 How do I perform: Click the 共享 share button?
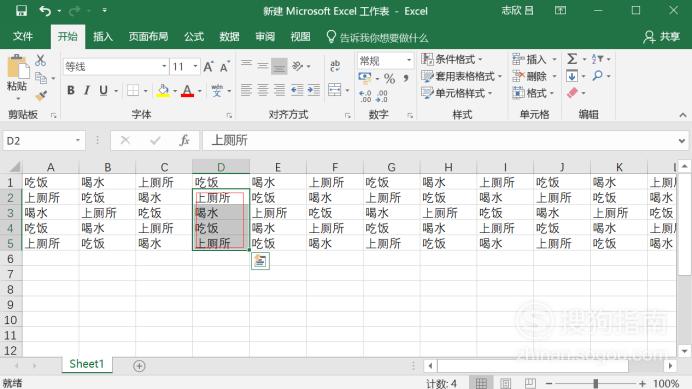coord(661,37)
